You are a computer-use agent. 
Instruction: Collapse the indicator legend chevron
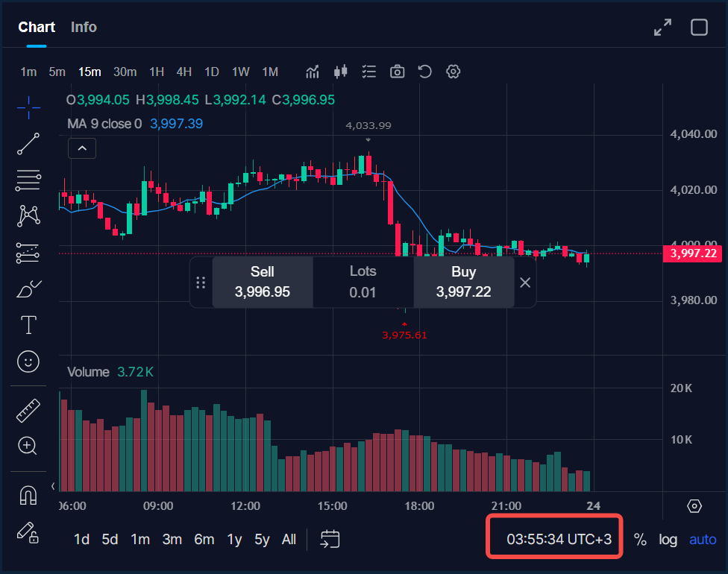click(82, 148)
